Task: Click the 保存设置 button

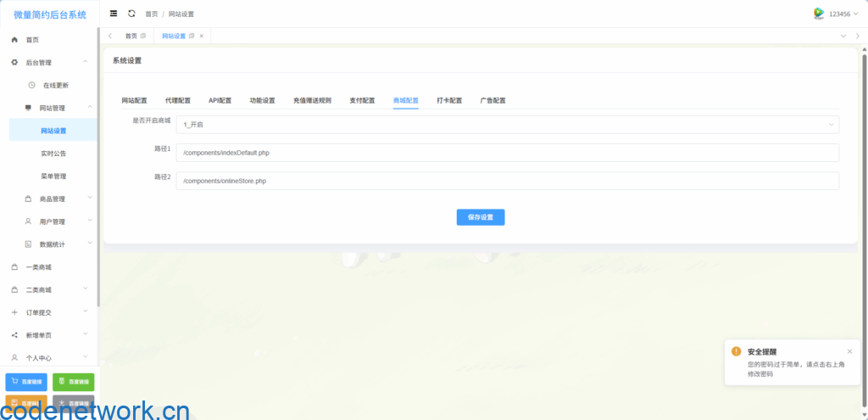Action: click(481, 217)
